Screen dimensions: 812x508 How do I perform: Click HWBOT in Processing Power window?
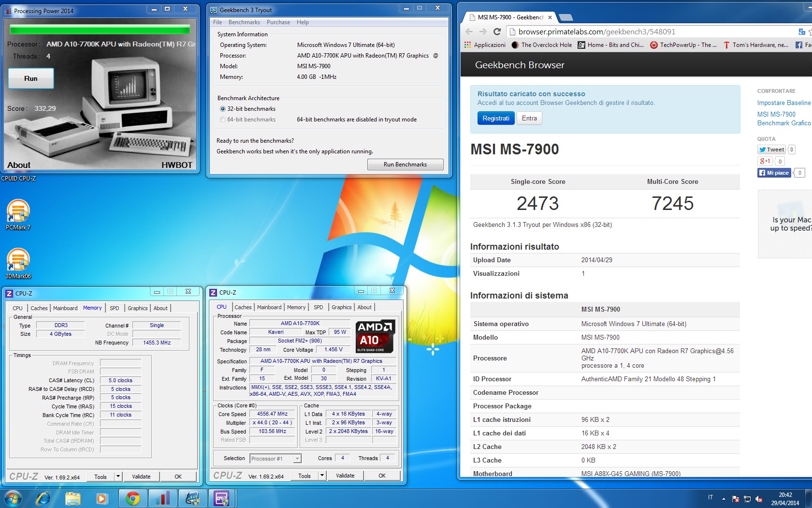click(x=177, y=165)
